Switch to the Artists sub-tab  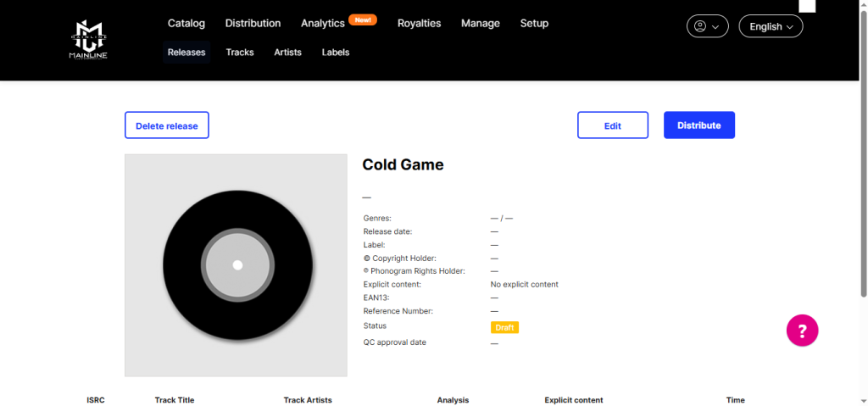pyautogui.click(x=287, y=52)
